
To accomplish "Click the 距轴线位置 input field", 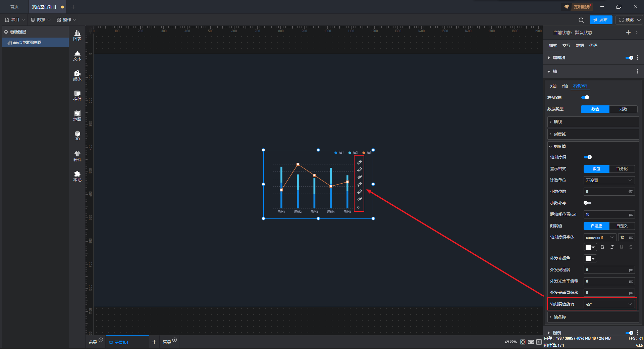I will [609, 214].
